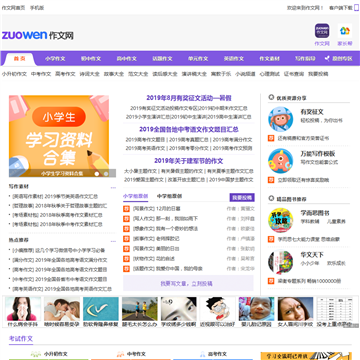Open the 写作指导 nav tab

coord(305,59)
